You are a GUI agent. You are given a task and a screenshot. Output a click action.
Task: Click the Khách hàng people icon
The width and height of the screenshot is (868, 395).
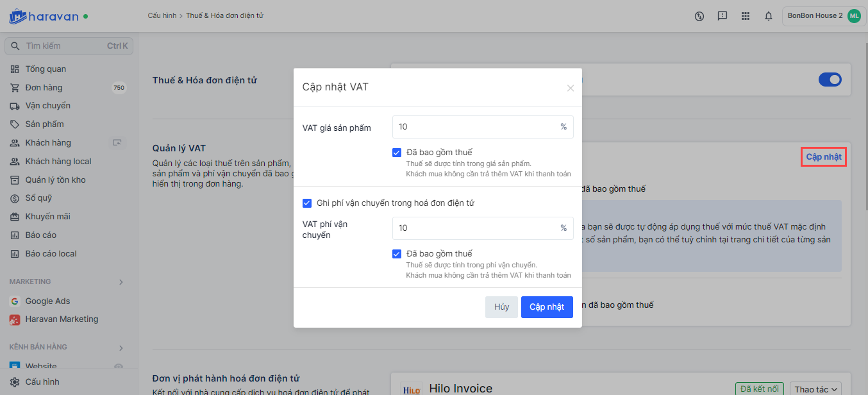click(15, 143)
